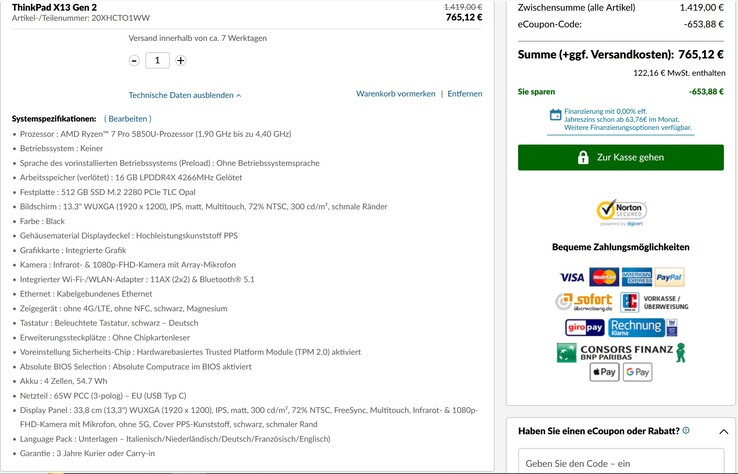
Task: Increase quantity with plus button
Action: coord(181,60)
